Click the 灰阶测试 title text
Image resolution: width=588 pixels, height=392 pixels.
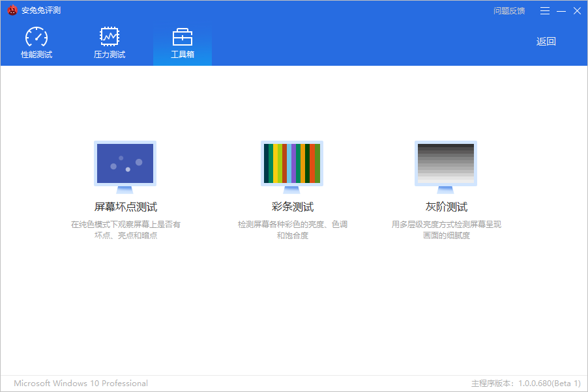(447, 207)
